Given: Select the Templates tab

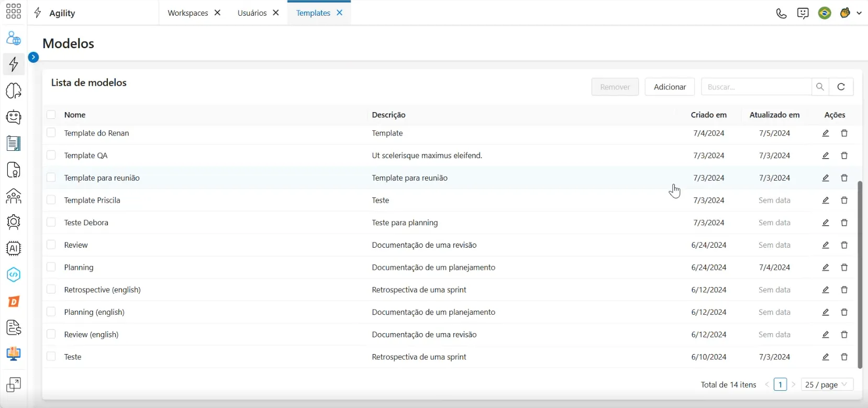Looking at the screenshot, I should [313, 13].
